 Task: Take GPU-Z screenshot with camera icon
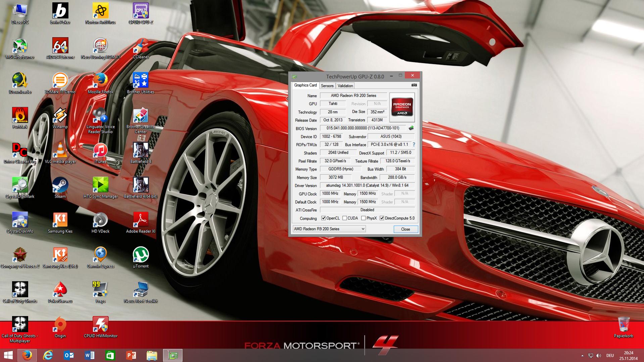click(x=414, y=85)
